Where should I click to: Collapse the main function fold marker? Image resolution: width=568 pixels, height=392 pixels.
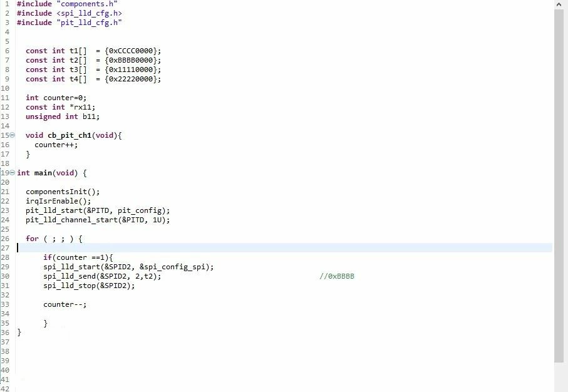pyautogui.click(x=13, y=173)
